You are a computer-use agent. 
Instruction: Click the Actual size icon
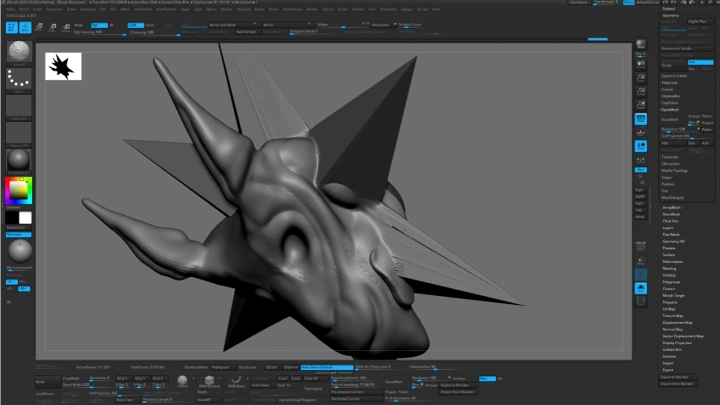click(641, 92)
